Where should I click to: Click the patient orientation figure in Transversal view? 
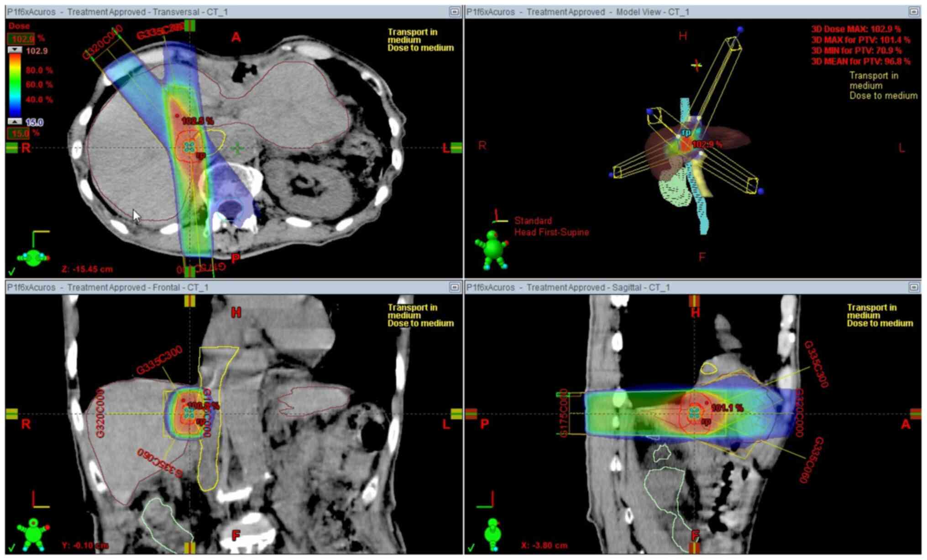(33, 258)
